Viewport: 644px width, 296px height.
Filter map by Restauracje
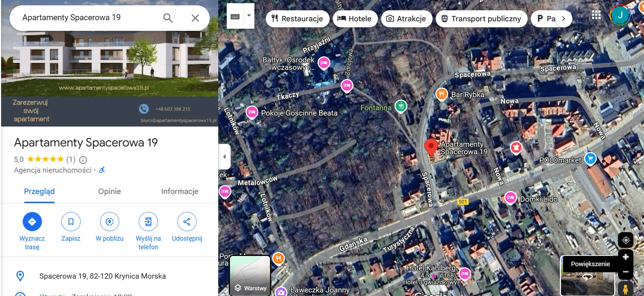[x=297, y=19]
